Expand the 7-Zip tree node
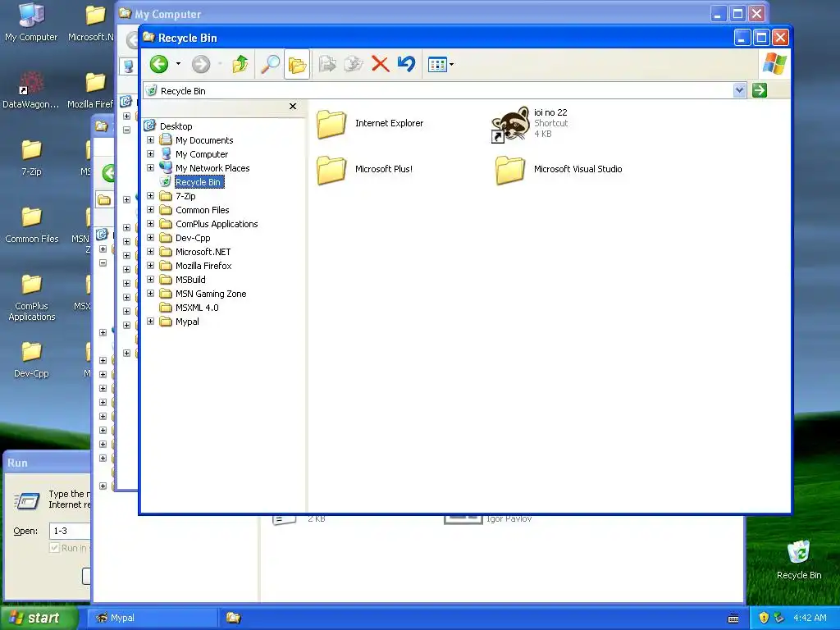The height and width of the screenshot is (630, 840). pos(151,195)
